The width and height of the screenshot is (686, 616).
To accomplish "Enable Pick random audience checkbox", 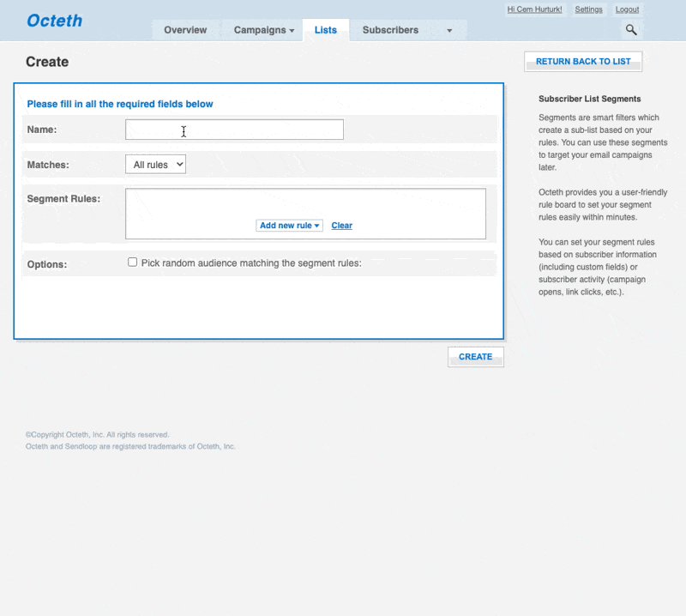I will 133,263.
